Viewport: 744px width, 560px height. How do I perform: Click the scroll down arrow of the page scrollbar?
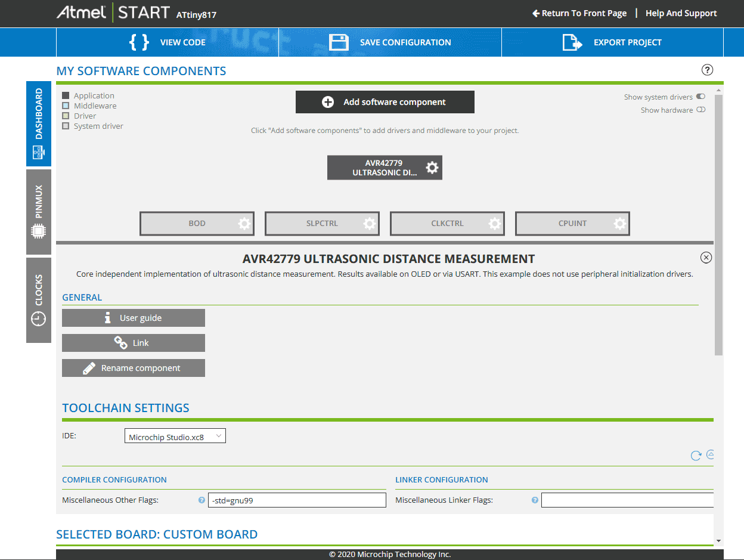coord(718,541)
